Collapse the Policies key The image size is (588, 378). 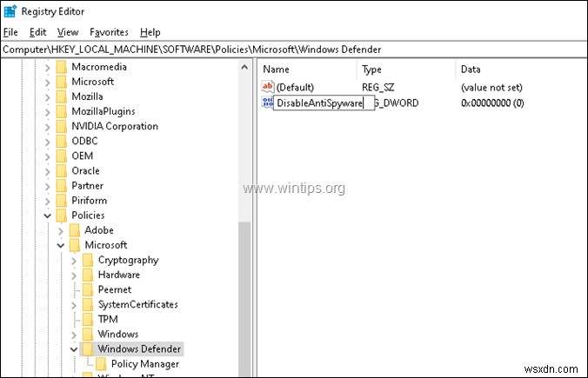tap(47, 216)
